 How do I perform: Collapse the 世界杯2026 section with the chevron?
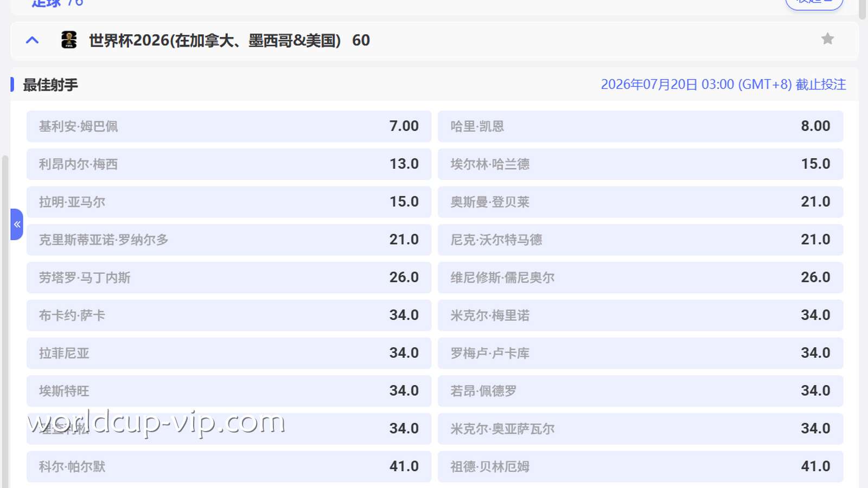(32, 40)
